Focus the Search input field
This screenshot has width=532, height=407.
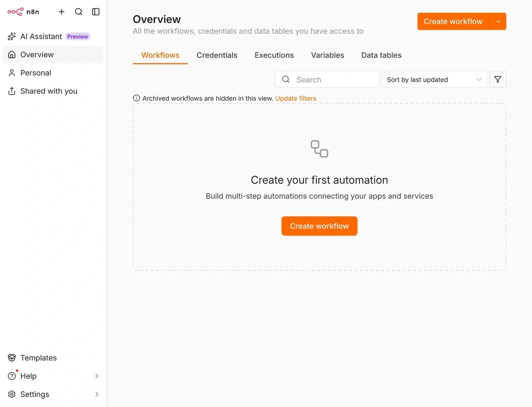click(x=327, y=79)
